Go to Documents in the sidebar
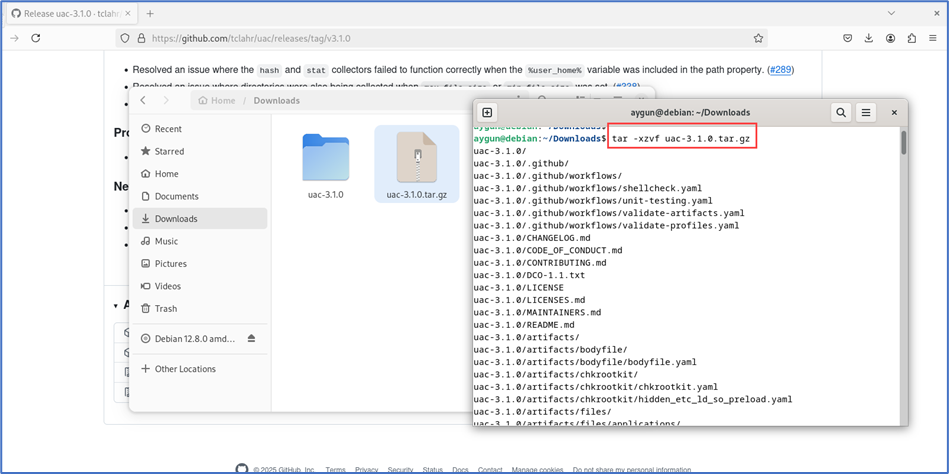 176,197
